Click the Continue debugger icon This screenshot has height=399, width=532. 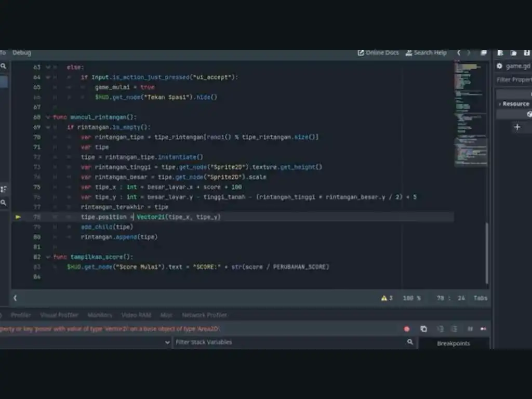pyautogui.click(x=483, y=329)
